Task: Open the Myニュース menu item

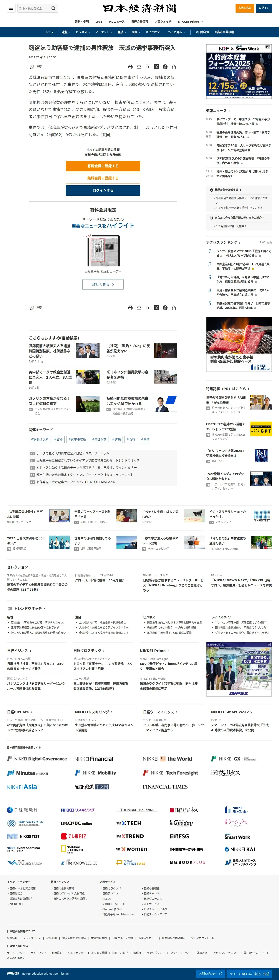Action: coord(117,22)
